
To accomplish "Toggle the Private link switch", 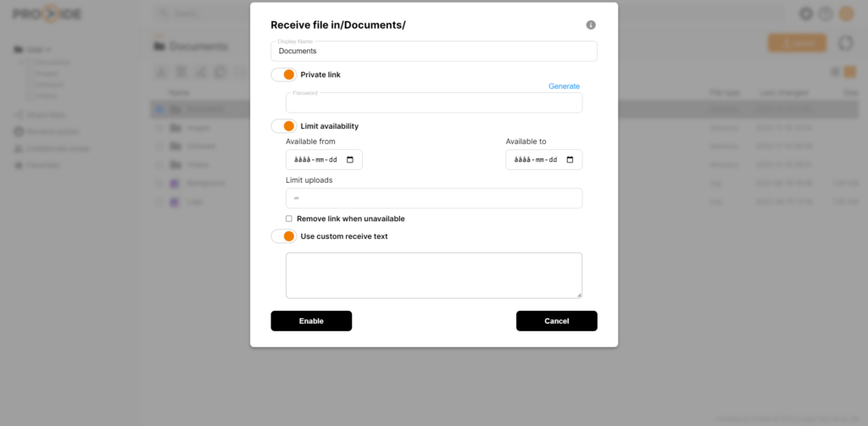I will (284, 75).
